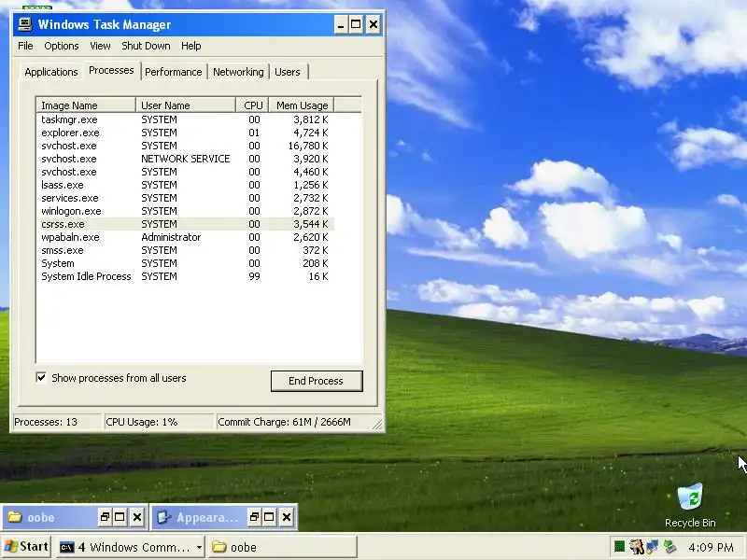Select the explorer.exe process row
This screenshot has width=747, height=560.
coord(185,133)
